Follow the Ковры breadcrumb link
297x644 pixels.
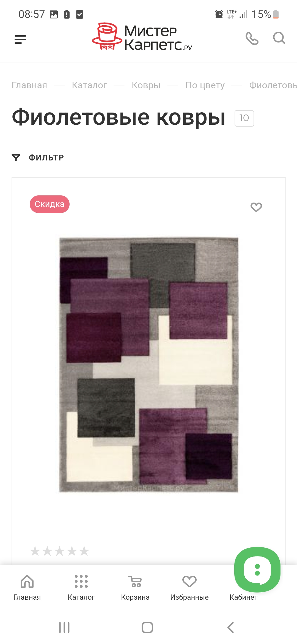pos(146,85)
